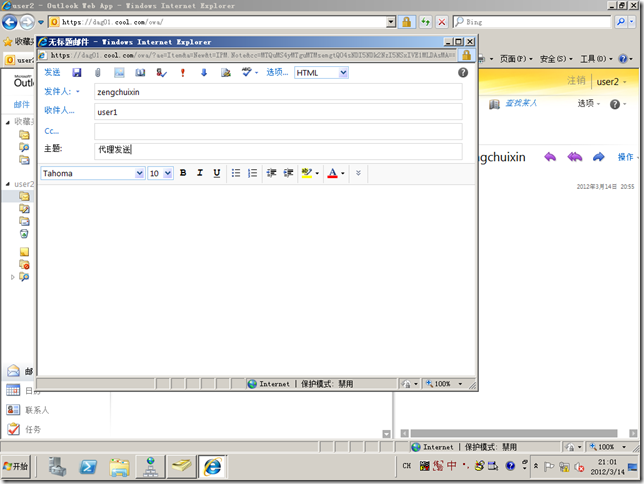644x484 pixels.
Task: Click the help question mark in compose window
Action: 463,72
